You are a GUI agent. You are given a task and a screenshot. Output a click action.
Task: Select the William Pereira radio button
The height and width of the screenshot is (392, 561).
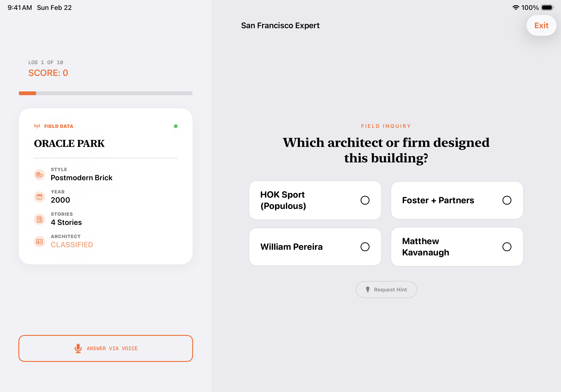[x=365, y=247]
